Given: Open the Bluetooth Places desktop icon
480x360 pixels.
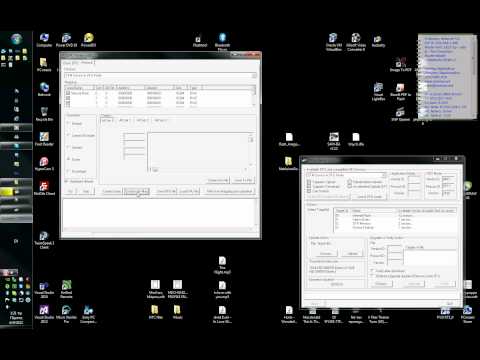Looking at the screenshot, I should tap(222, 42).
